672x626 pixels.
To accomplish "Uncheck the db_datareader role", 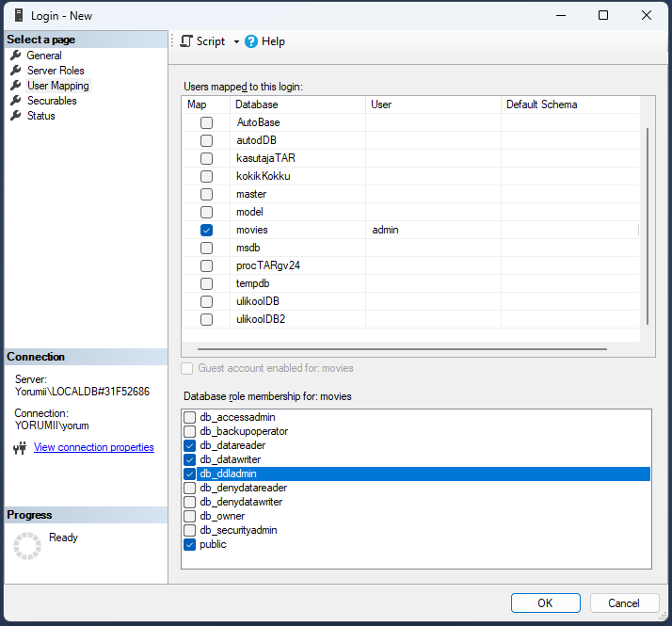I will click(x=189, y=445).
